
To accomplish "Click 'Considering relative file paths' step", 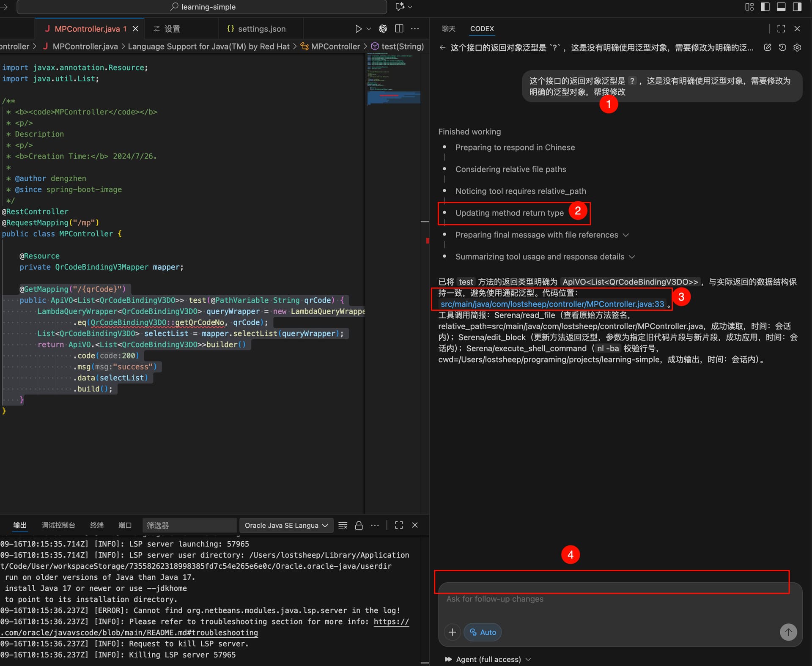I will click(510, 169).
